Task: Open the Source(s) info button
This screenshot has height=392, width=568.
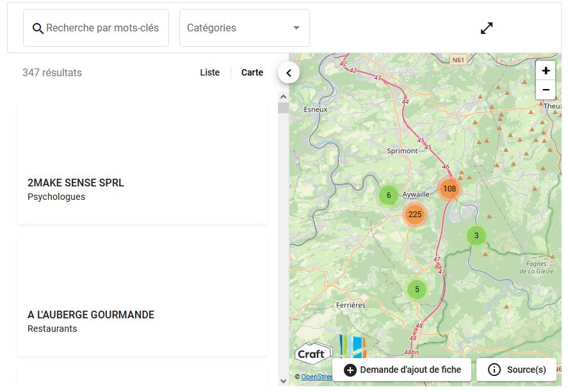Action: point(517,370)
